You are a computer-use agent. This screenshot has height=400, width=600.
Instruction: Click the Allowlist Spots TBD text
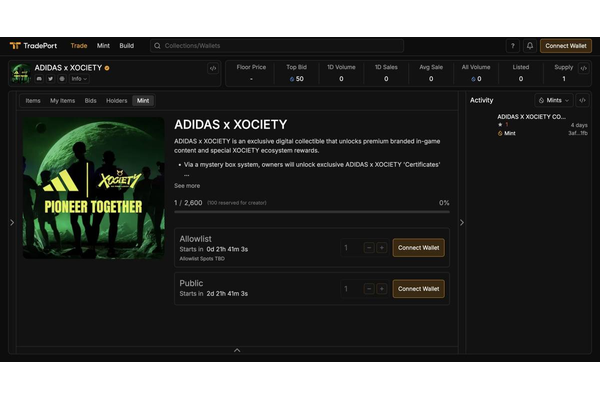tap(202, 259)
